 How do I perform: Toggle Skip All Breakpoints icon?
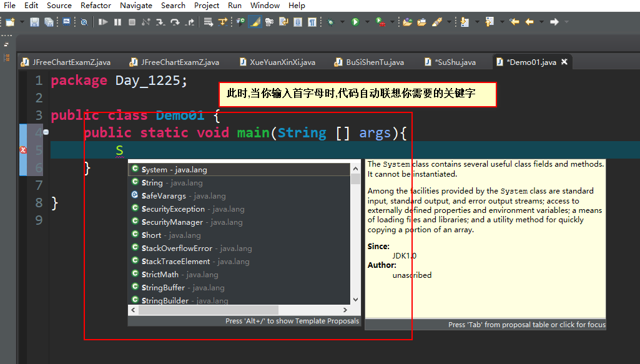point(84,22)
